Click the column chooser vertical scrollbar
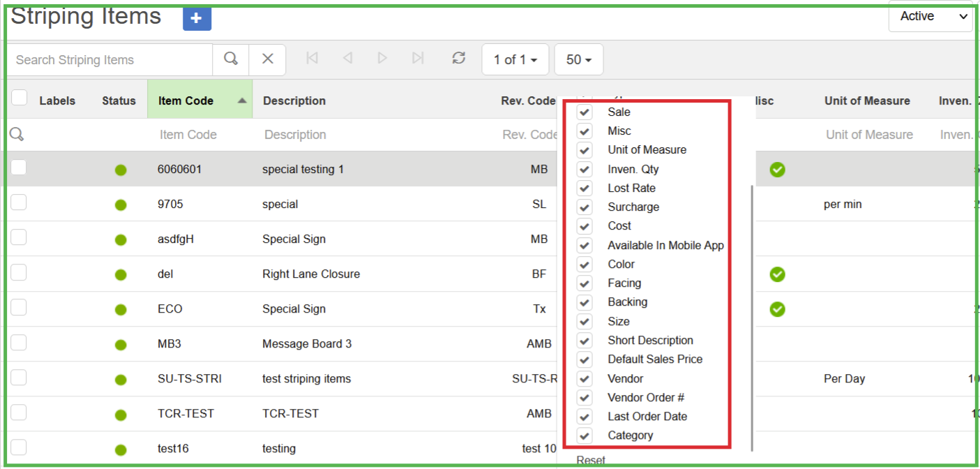This screenshot has width=980, height=469. pyautogui.click(x=751, y=314)
